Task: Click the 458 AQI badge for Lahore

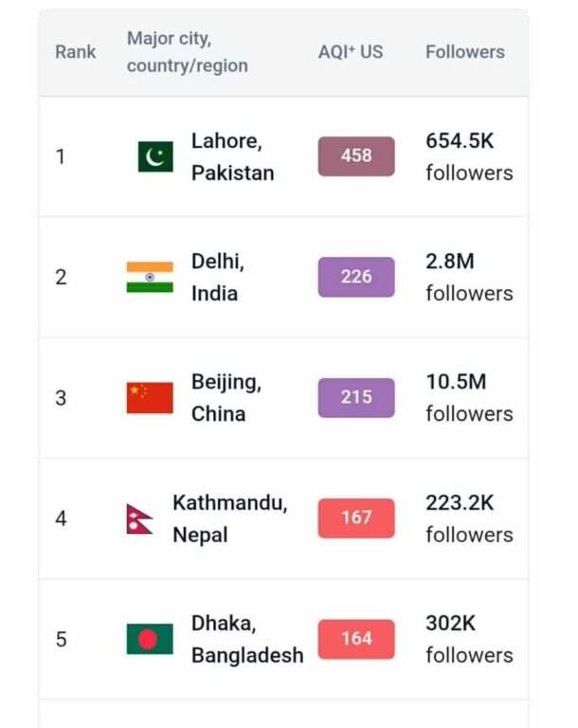Action: click(x=356, y=156)
